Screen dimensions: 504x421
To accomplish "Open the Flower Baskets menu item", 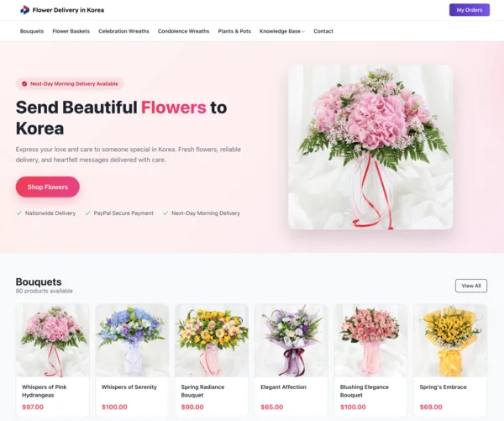I will (71, 31).
